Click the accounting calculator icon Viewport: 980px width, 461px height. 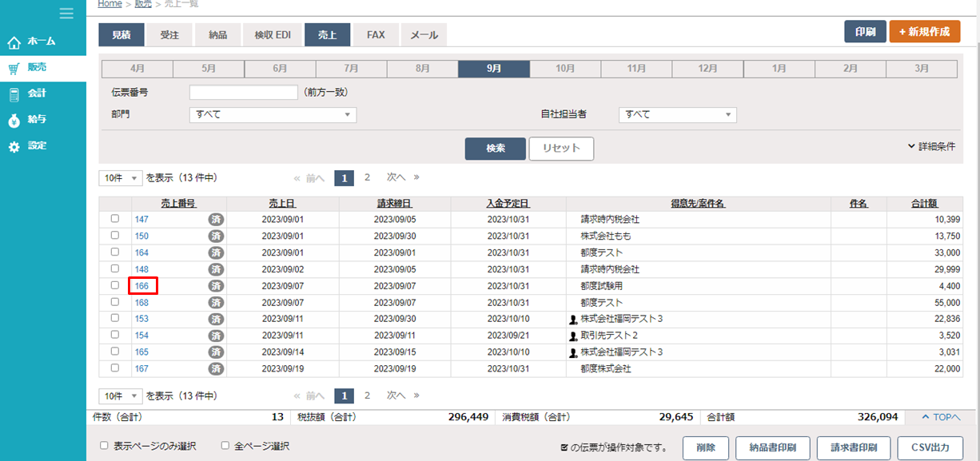[14, 94]
